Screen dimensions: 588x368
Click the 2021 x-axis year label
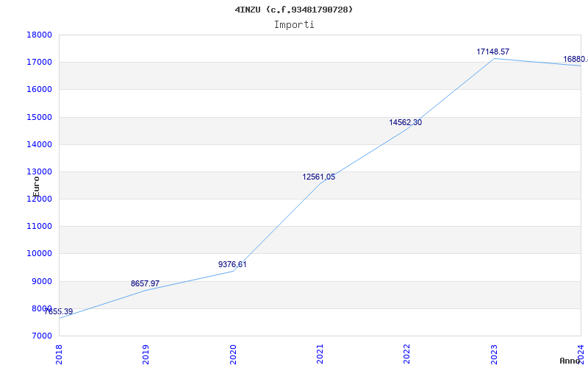pos(320,355)
